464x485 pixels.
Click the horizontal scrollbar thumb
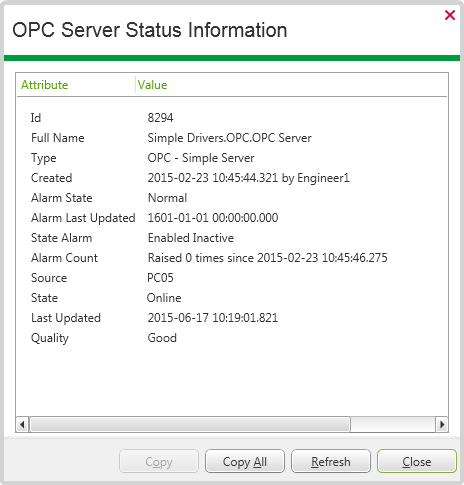[x=190, y=424]
